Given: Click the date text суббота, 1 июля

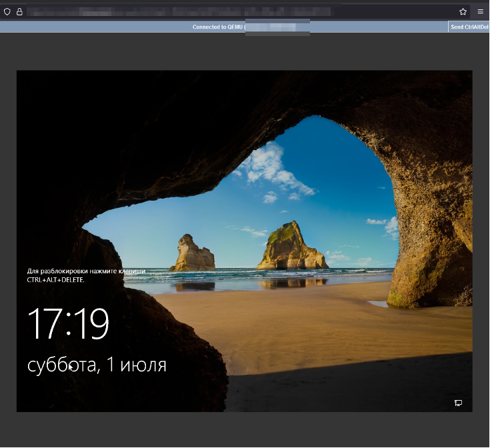Looking at the screenshot, I should click(x=97, y=365).
